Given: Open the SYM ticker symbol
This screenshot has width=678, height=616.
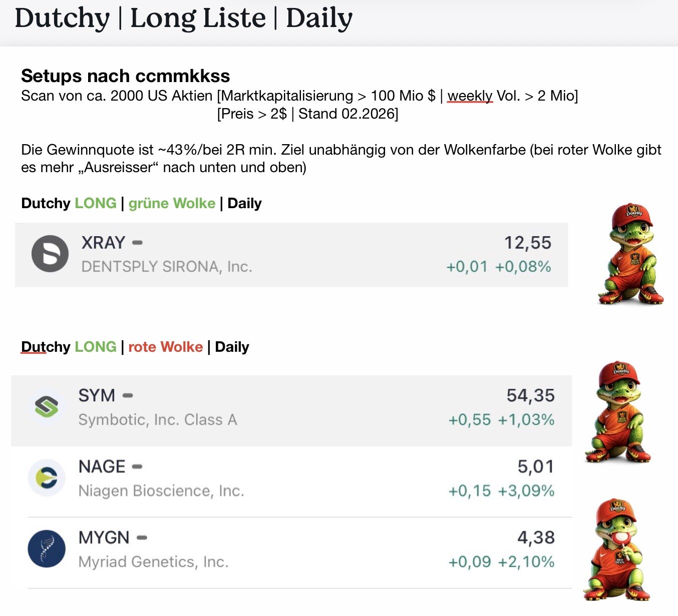Looking at the screenshot, I should pos(97,395).
